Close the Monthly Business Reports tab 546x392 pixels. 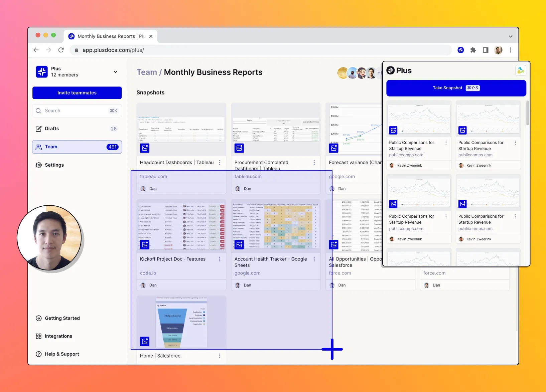click(x=151, y=36)
